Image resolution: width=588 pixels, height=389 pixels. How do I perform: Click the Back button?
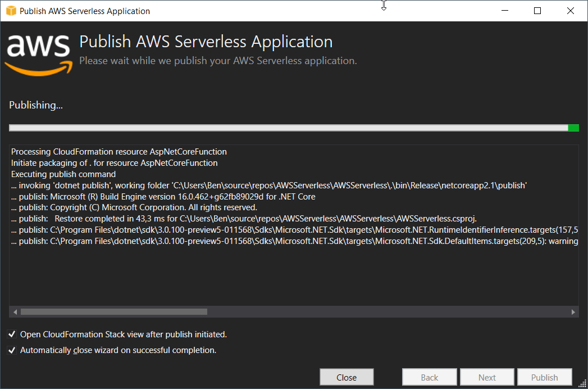pos(429,377)
